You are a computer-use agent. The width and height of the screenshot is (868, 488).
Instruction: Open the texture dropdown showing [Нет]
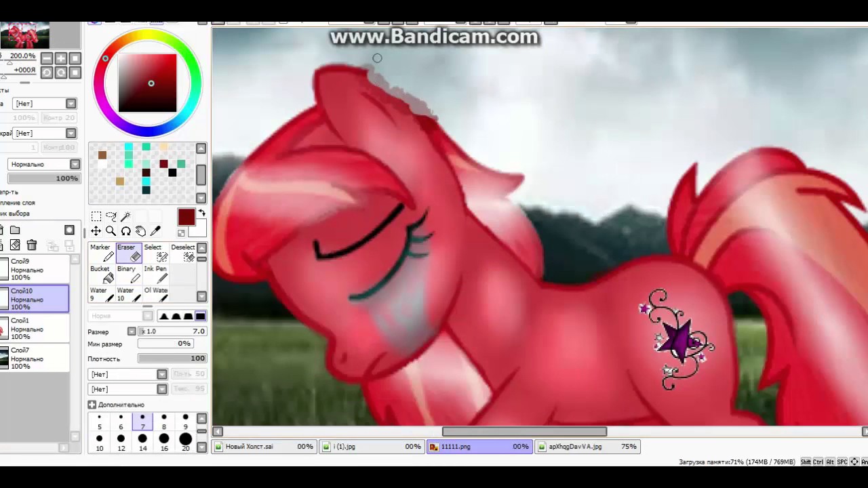(45, 104)
